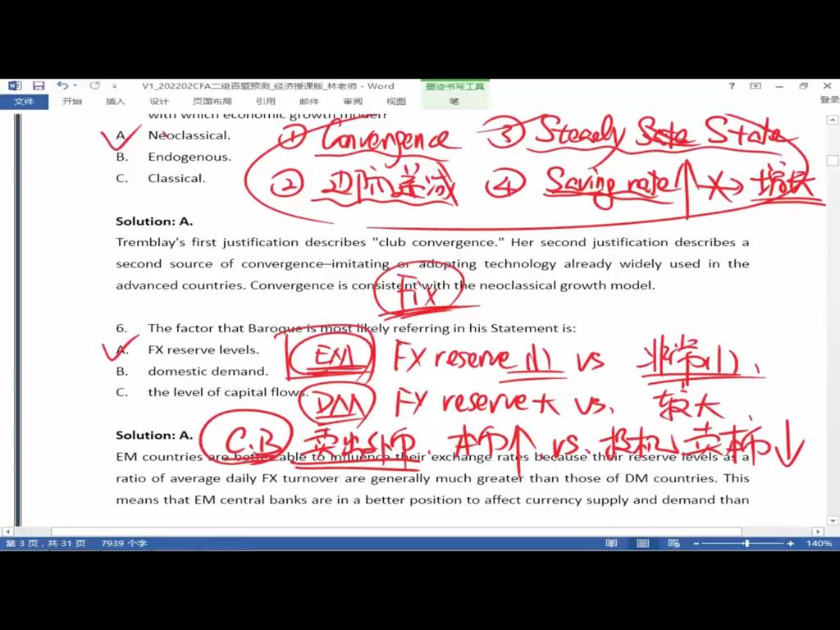Click zoom out minus button
Screen dimensions: 840x630
click(696, 543)
